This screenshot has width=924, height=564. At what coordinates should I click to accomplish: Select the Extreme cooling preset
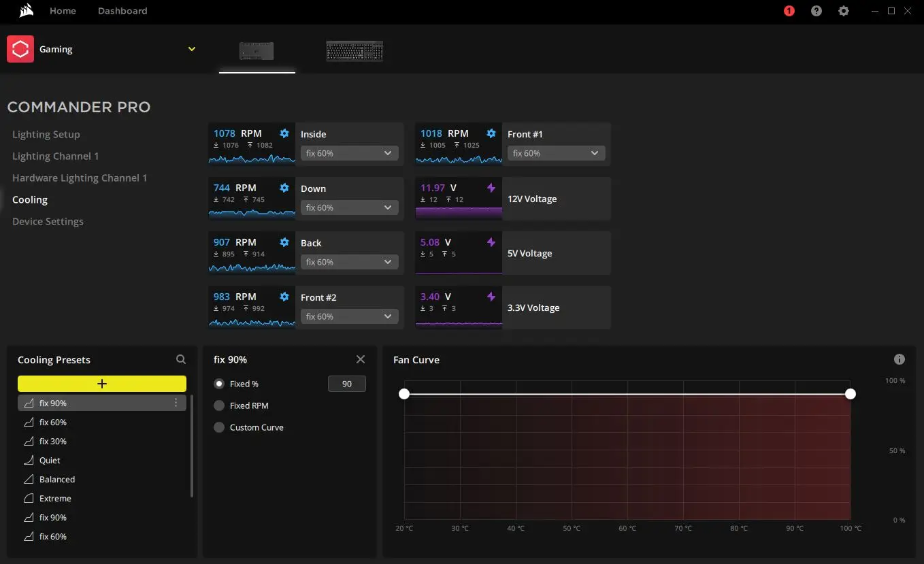102,499
